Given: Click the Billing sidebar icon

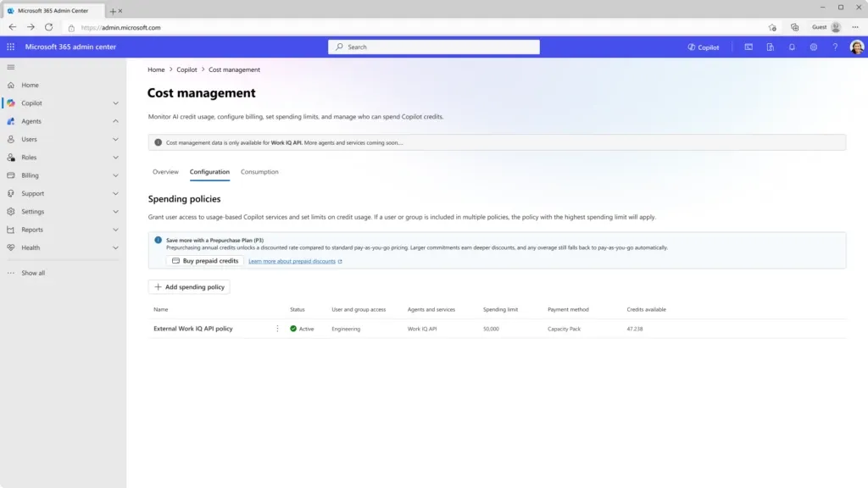Looking at the screenshot, I should click(x=10, y=175).
